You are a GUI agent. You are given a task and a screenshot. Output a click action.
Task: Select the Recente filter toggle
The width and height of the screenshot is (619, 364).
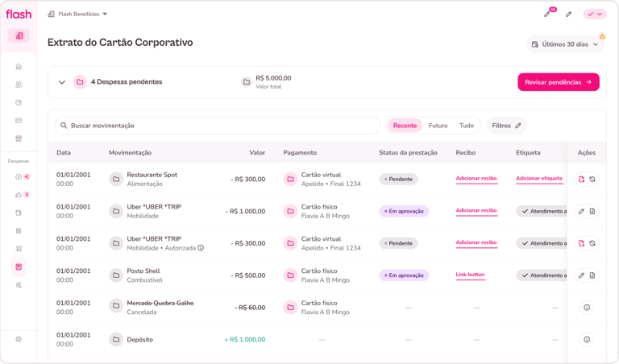pyautogui.click(x=405, y=126)
